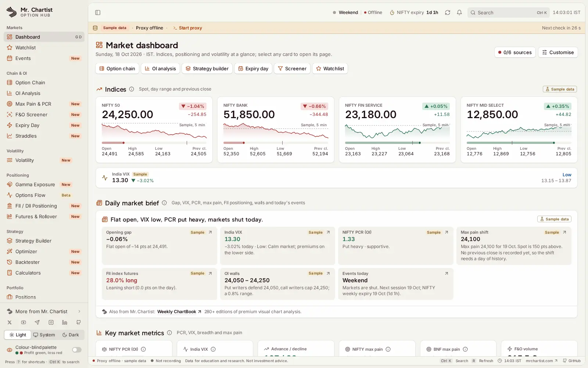Show Key market metrics info icon
This screenshot has width=588, height=368.
coord(169,333)
